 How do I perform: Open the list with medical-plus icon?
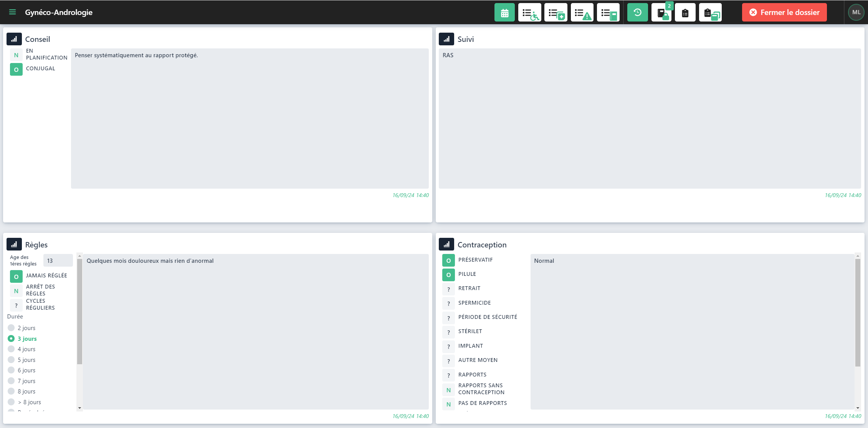coord(556,13)
